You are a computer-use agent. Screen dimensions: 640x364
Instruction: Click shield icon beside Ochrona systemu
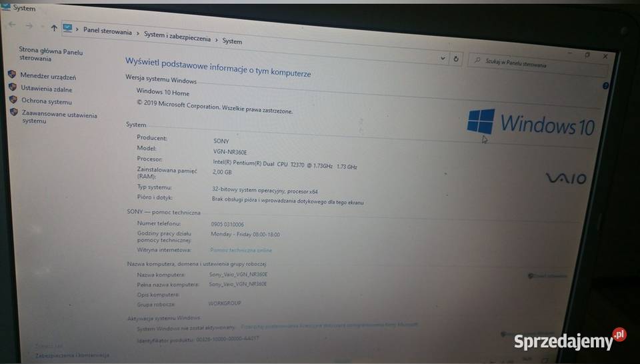point(13,99)
